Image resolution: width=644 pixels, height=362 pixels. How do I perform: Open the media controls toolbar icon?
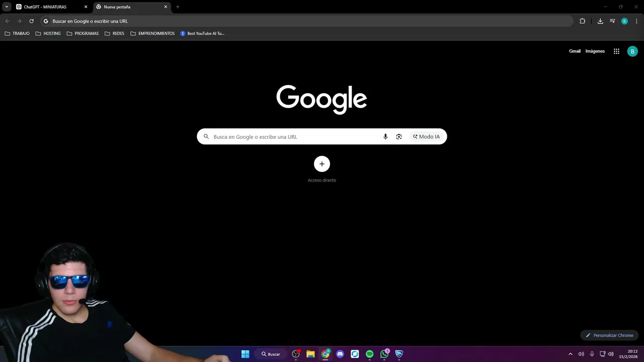click(x=612, y=21)
